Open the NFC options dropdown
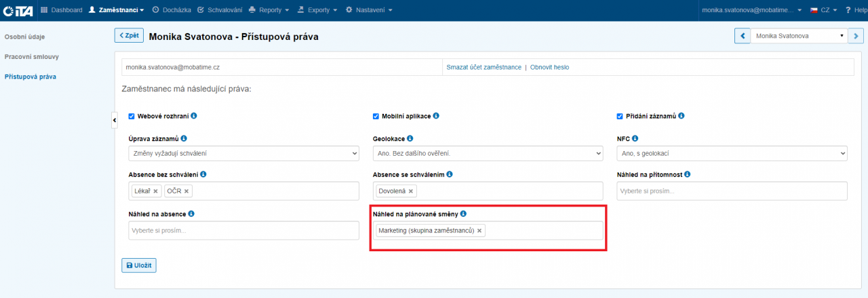This screenshot has width=868, height=298. click(x=732, y=154)
